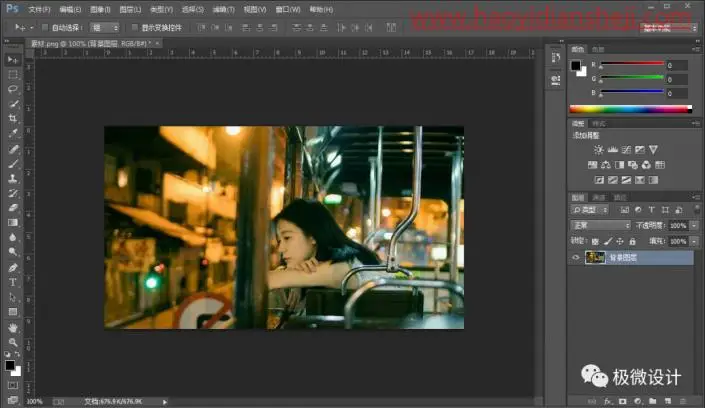Open the auto-select 组 dropdown
Image resolution: width=705 pixels, height=408 pixels.
[x=104, y=27]
